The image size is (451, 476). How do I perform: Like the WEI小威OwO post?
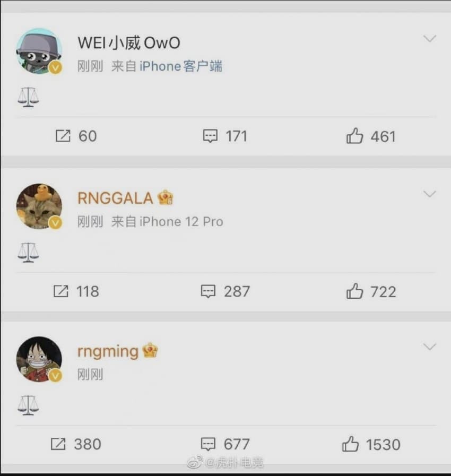pos(371,136)
